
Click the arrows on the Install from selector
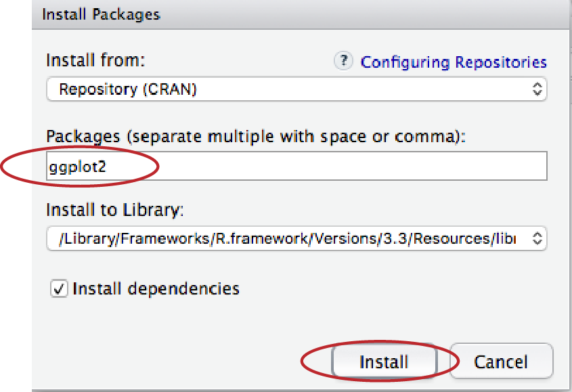click(537, 89)
